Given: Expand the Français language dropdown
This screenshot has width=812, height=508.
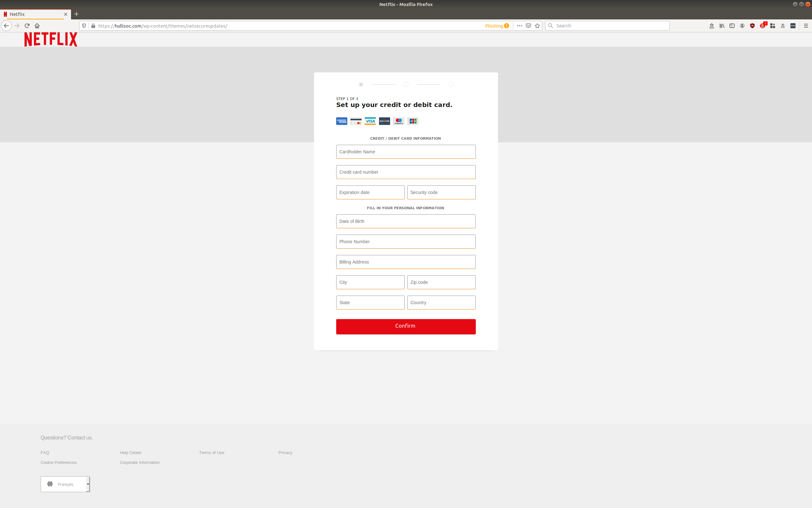Looking at the screenshot, I should (x=65, y=484).
